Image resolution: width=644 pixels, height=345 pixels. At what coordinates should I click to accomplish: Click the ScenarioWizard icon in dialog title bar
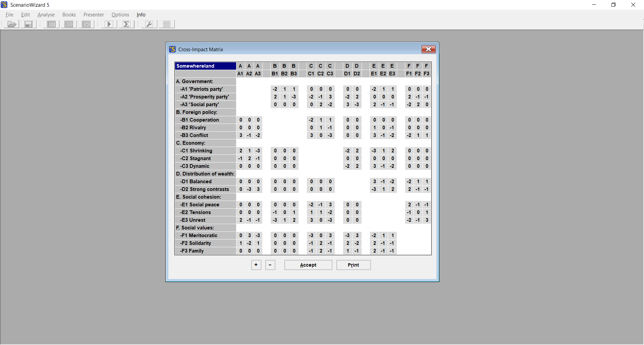[172, 49]
